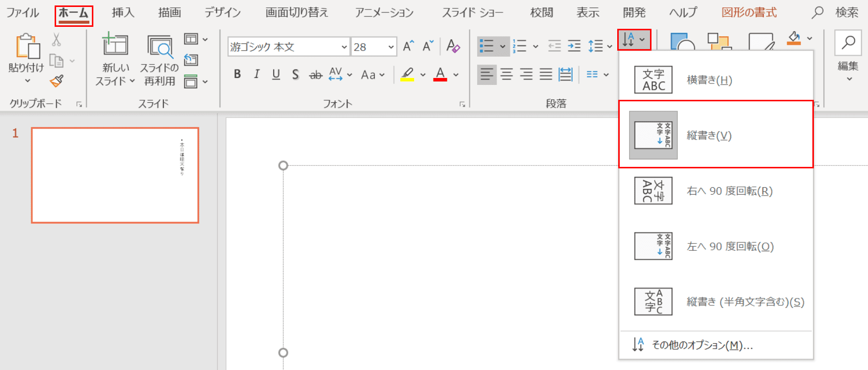Click the Editing (編集) magnifier icon
Viewport: 868px width, 370px height.
click(848, 43)
